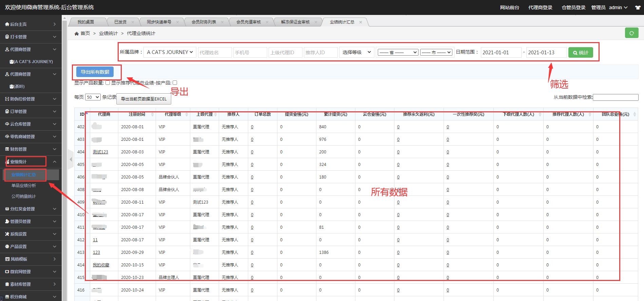This screenshot has height=301, width=644.
Task: Click the 上级代理ID input field
Action: point(285,52)
